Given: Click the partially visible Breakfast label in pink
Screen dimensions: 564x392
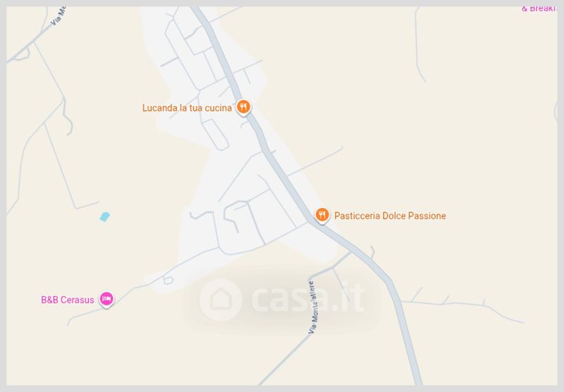Looking at the screenshot, I should click(539, 8).
